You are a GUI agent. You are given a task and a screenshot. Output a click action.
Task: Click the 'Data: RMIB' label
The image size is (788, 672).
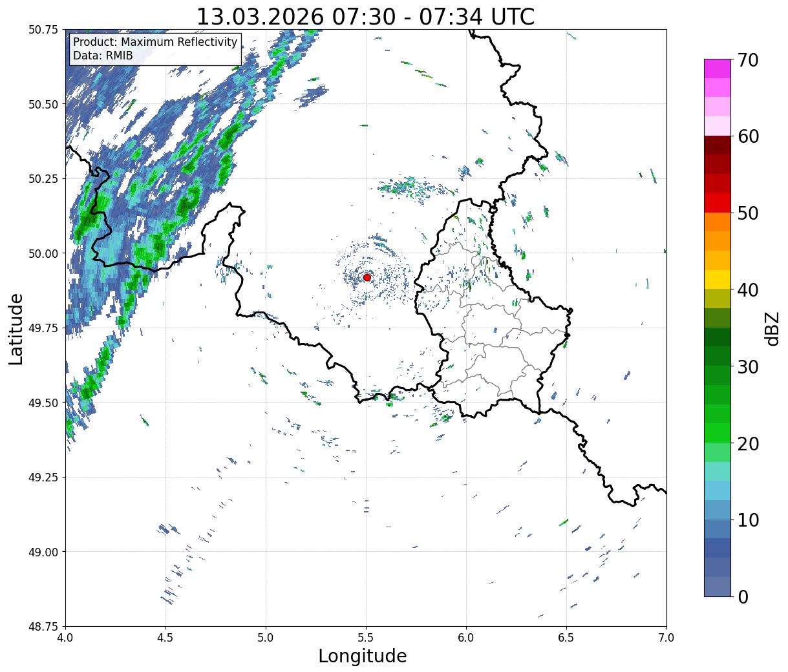[103, 56]
